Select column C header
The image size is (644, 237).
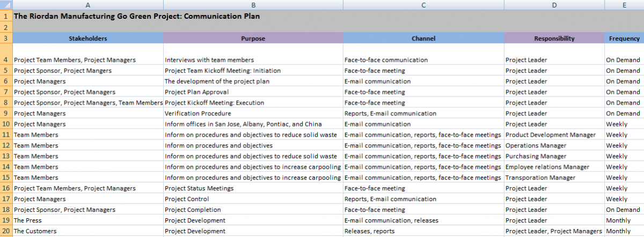tap(423, 5)
